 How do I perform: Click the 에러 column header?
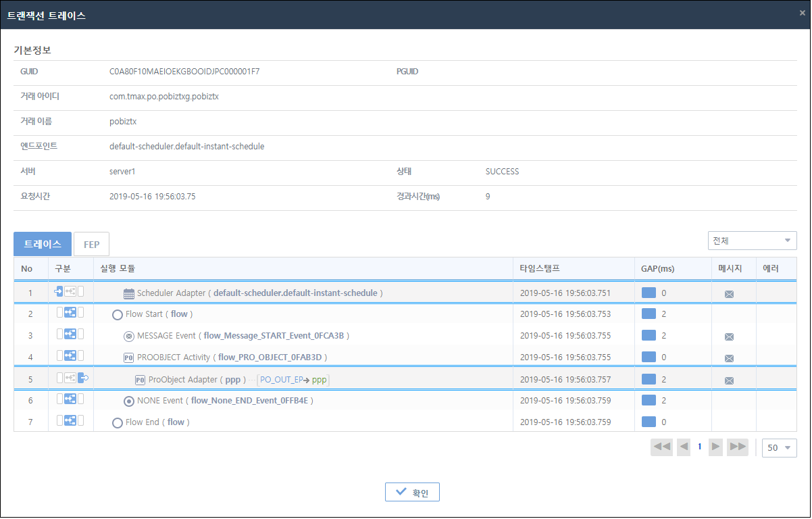pyautogui.click(x=776, y=269)
